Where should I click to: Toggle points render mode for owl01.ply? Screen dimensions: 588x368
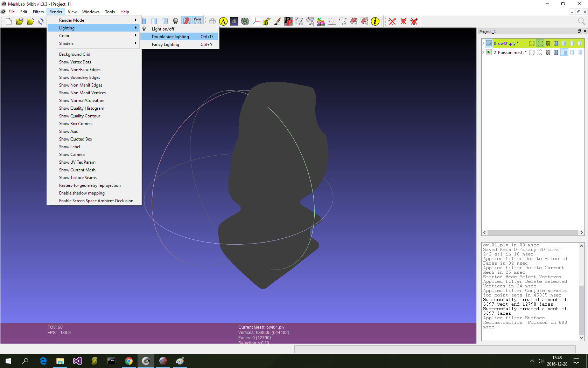coord(540,43)
